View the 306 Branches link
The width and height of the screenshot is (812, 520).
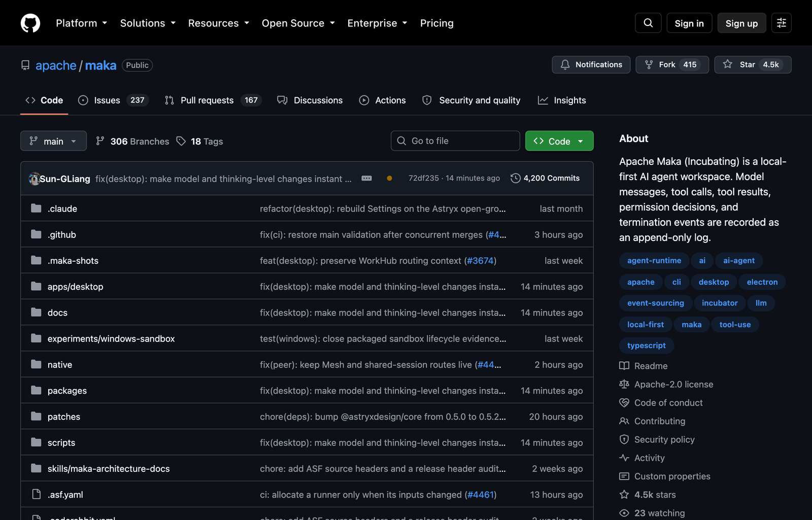pyautogui.click(x=132, y=141)
